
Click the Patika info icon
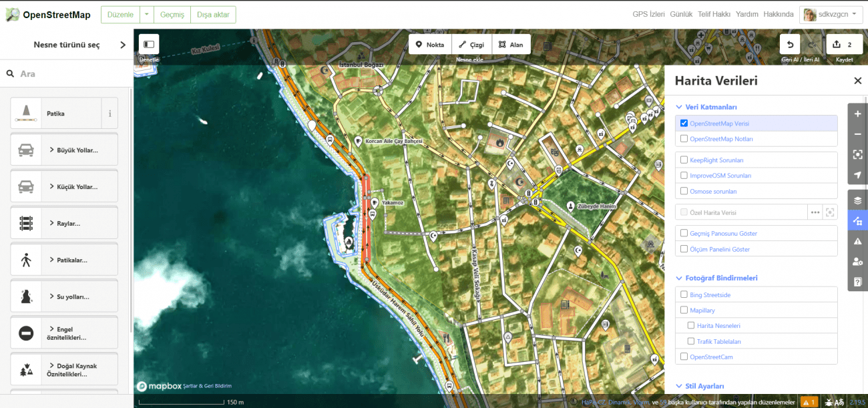110,114
